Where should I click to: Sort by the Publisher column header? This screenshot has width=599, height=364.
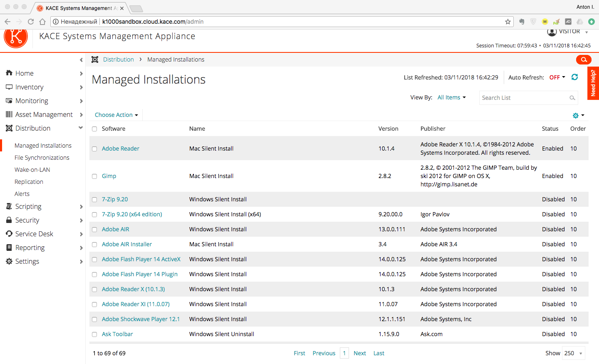click(433, 129)
